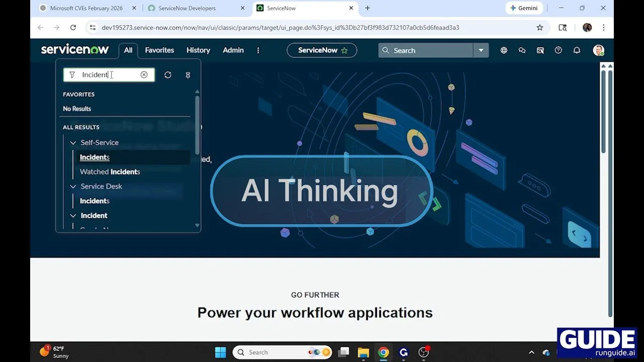Close the Microsoft CVEs February 2026 tab
The width and height of the screenshot is (644, 362).
pyautogui.click(x=133, y=8)
